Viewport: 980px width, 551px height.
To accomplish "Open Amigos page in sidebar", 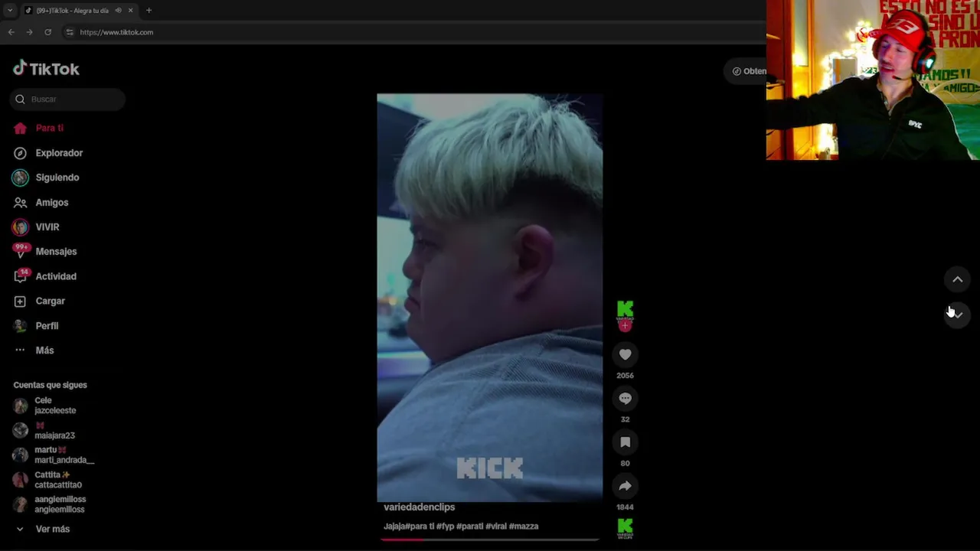I will 52,202.
